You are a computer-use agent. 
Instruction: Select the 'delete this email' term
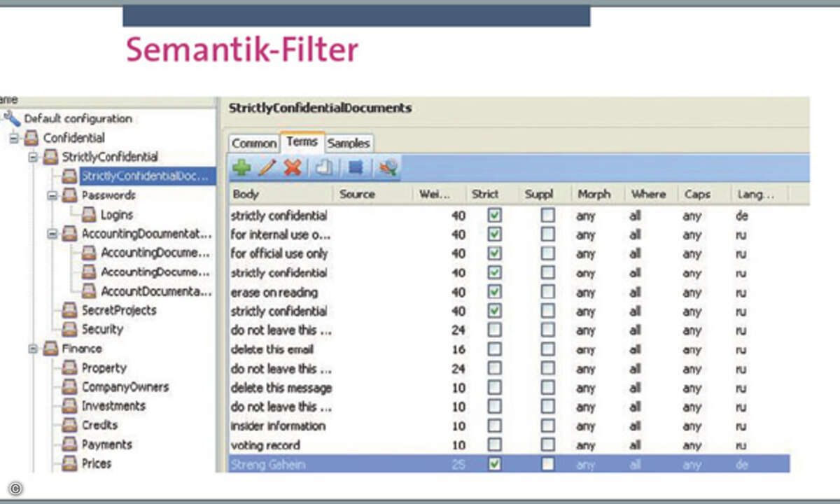(272, 349)
